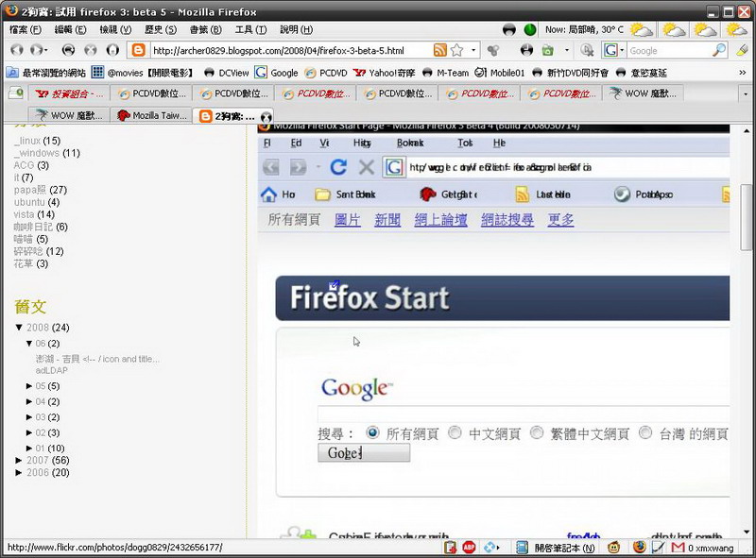Go back with the Back arrow button
756x558 pixels.
pyautogui.click(x=17, y=50)
